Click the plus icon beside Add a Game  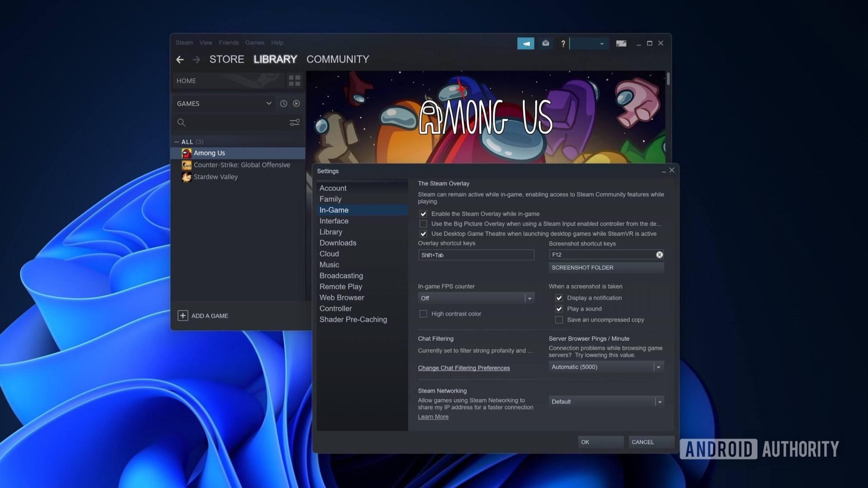pyautogui.click(x=183, y=316)
